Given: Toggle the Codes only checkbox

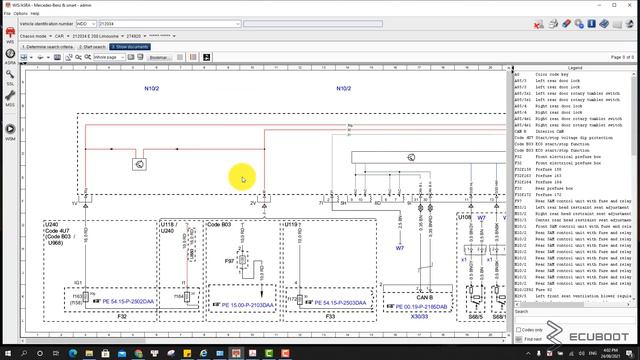Looking at the screenshot, I should [518, 330].
